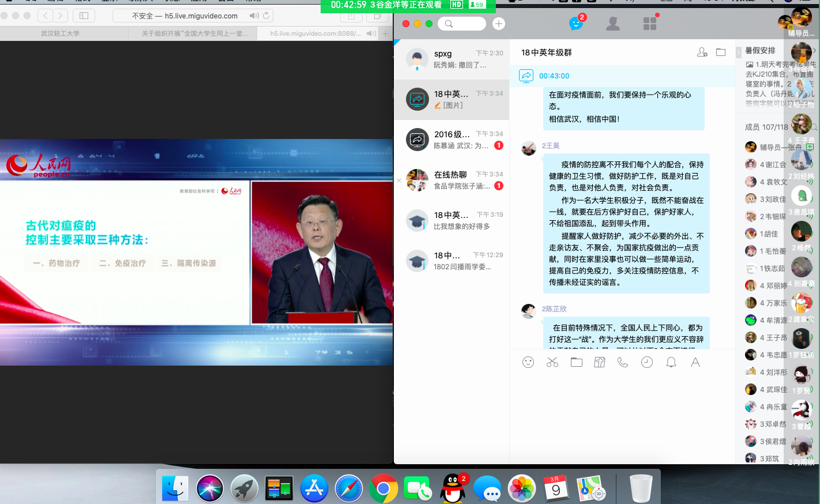Switch to the 武汉轻工大学 Safari tab
This screenshot has height=504, width=820.
tap(61, 33)
